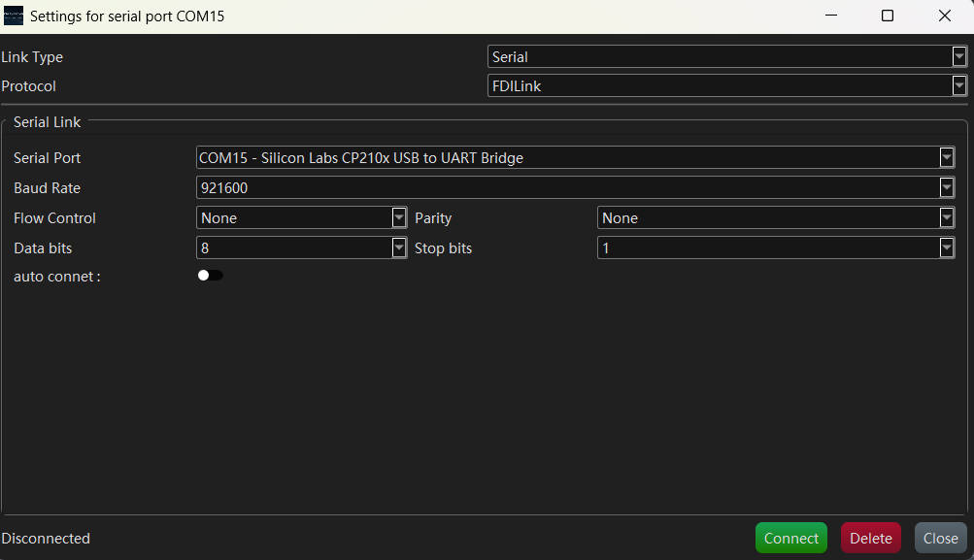
Task: Close the window using the title bar X
Action: [x=945, y=16]
